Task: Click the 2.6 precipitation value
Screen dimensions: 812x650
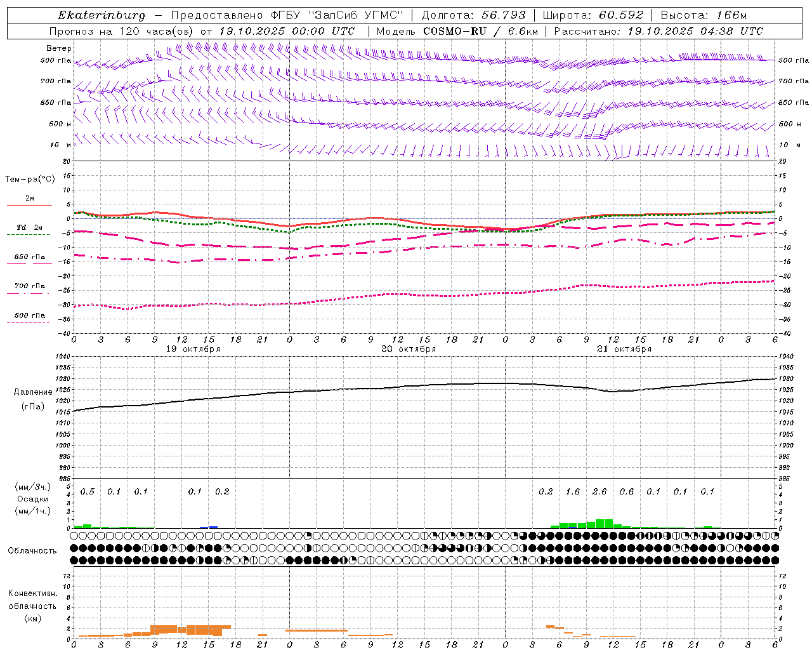Action: pyautogui.click(x=599, y=492)
